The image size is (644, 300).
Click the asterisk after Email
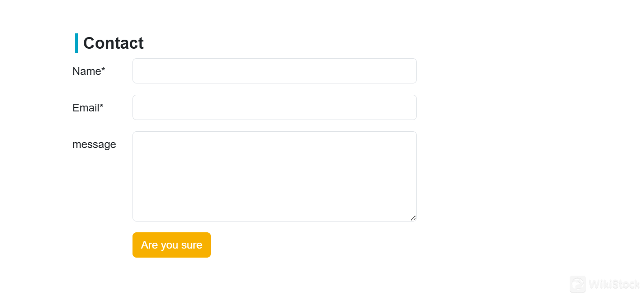(101, 106)
